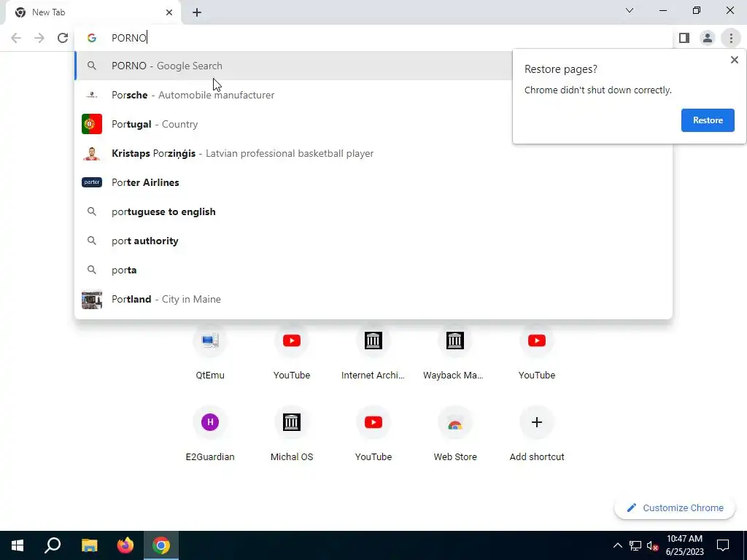The width and height of the screenshot is (747, 560).
Task: Launch Firefox from the taskbar
Action: click(x=125, y=545)
